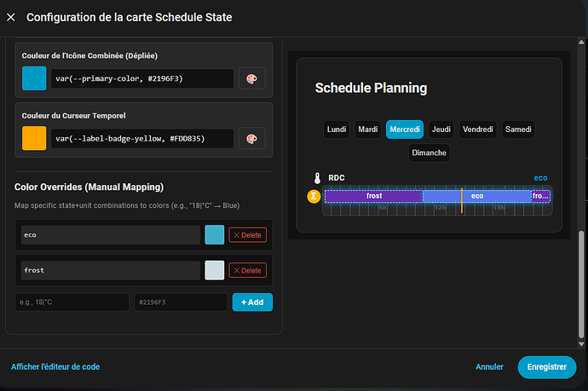This screenshot has height=391, width=588.
Task: Click the Enregistrer button
Action: click(x=546, y=367)
